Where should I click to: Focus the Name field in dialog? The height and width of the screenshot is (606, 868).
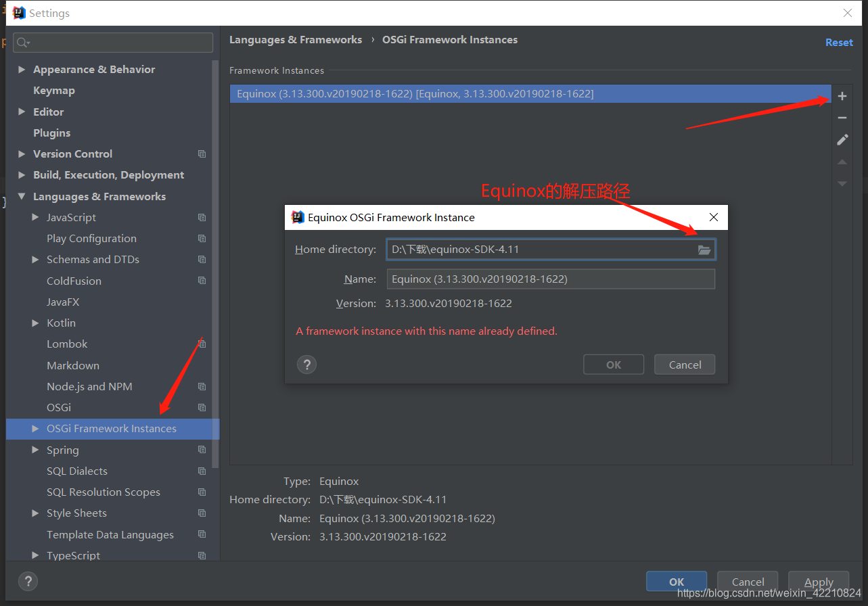[551, 279]
